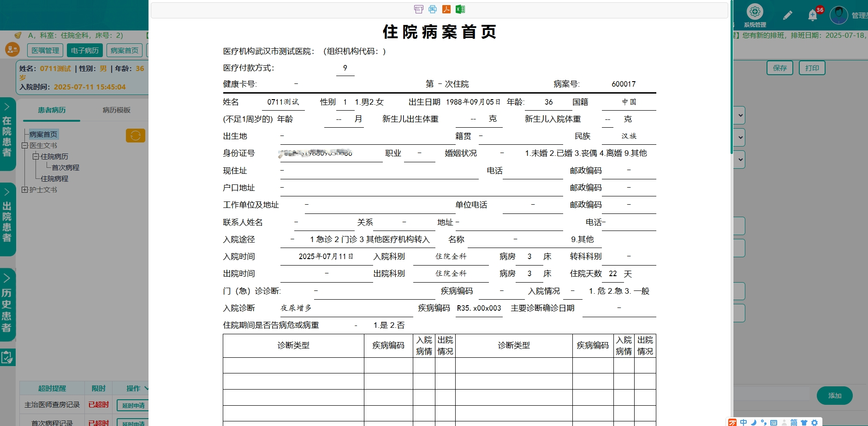The height and width of the screenshot is (426, 868).
Task: Click the report vertical scrollbar thumb
Action: pos(731,77)
